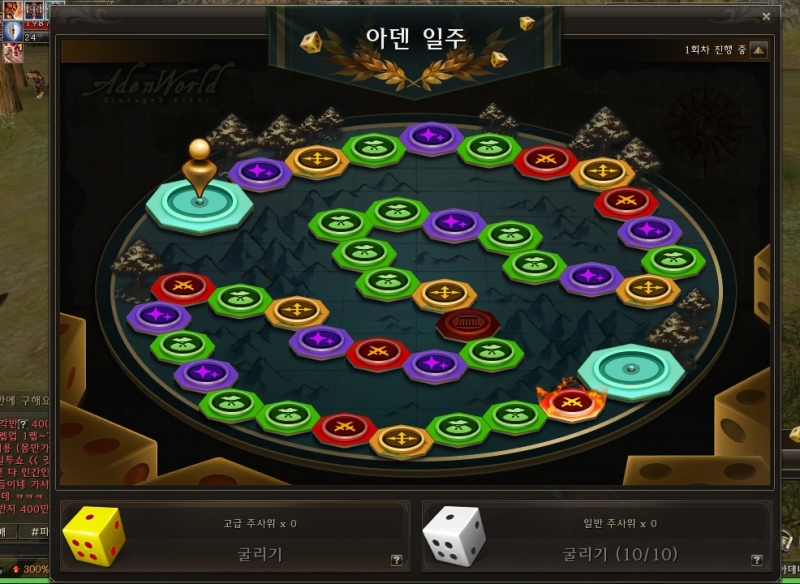
Task: Select the flaming red crossed-swords tile
Action: (x=571, y=402)
